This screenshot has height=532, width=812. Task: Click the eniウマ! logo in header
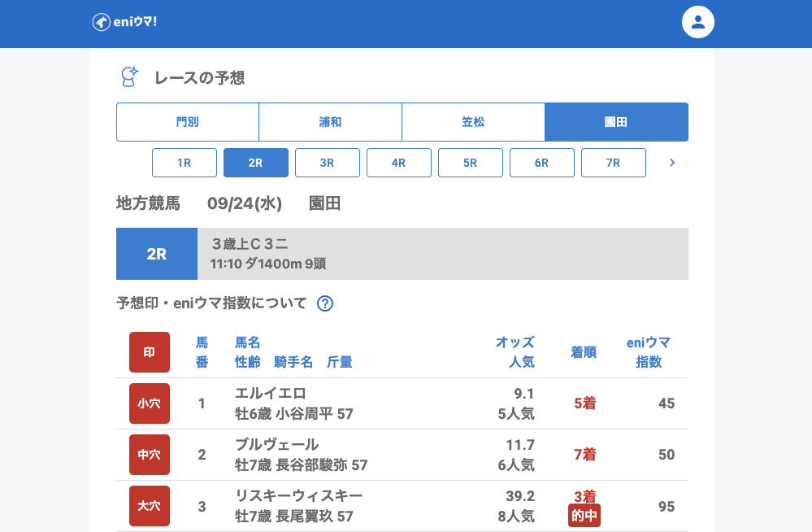tap(124, 22)
